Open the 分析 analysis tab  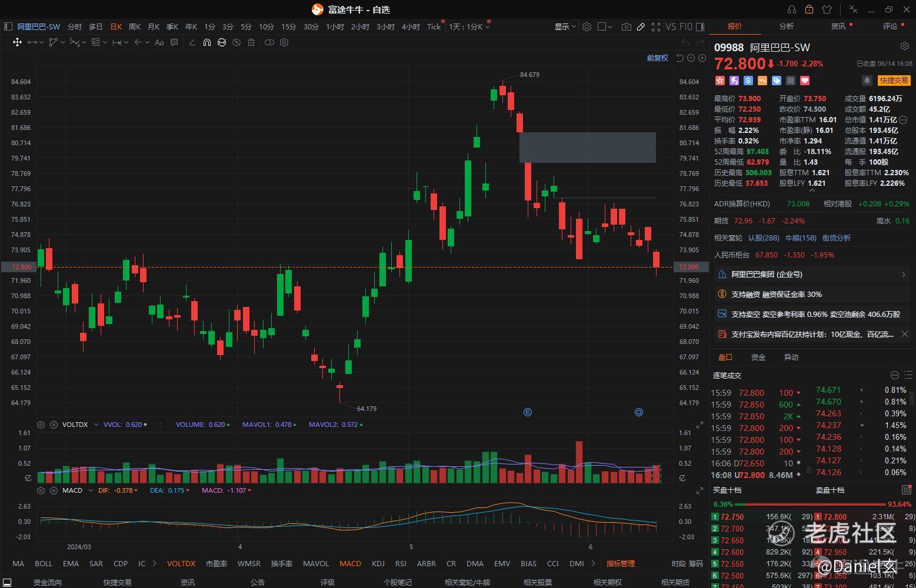pos(786,26)
